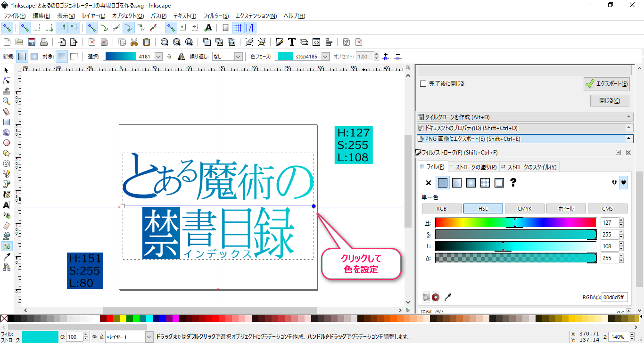Click the 閉じる(C) button
644x343 pixels.
tap(610, 101)
